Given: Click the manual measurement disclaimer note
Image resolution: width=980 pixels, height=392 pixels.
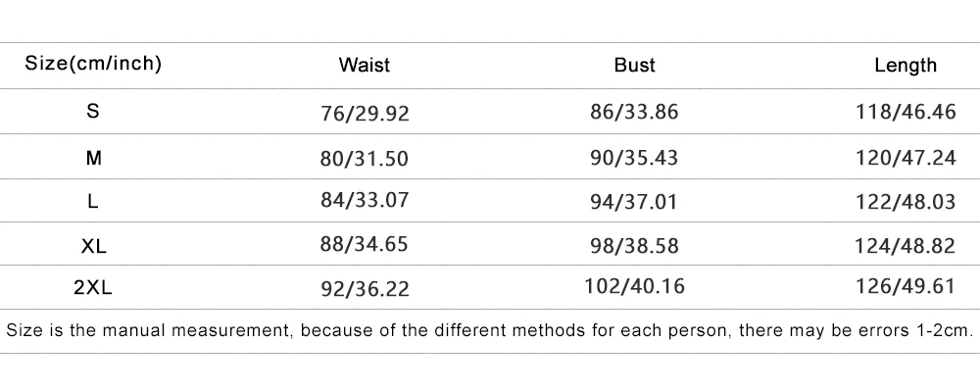Looking at the screenshot, I should click(x=489, y=330).
